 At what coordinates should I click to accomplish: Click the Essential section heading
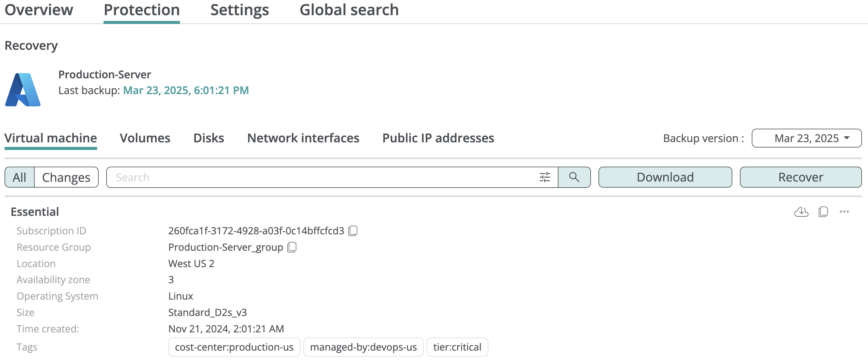tap(35, 212)
